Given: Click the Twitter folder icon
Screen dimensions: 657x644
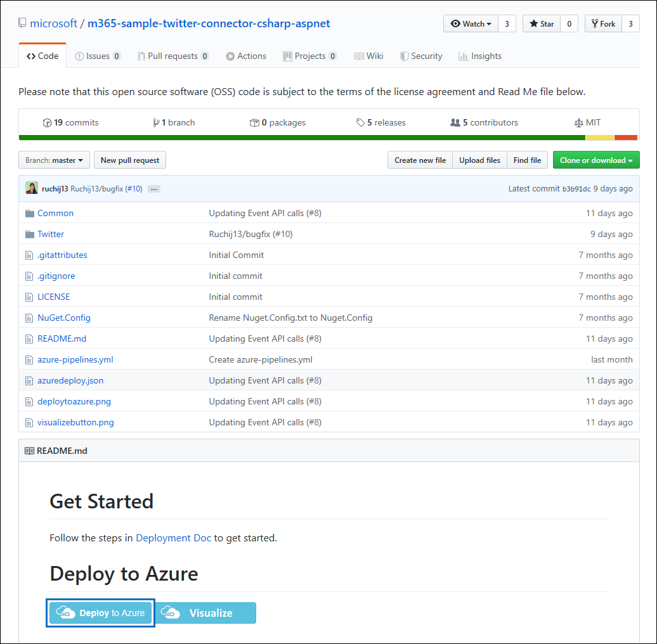Looking at the screenshot, I should click(x=30, y=234).
